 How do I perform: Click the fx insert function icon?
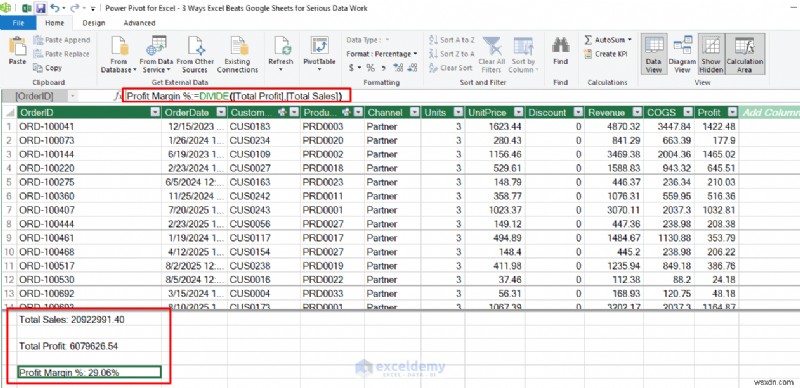pos(117,95)
